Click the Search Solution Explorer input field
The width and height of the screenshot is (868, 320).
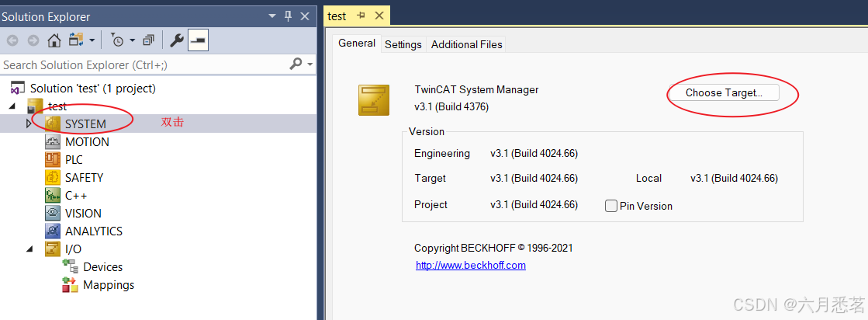pos(144,65)
